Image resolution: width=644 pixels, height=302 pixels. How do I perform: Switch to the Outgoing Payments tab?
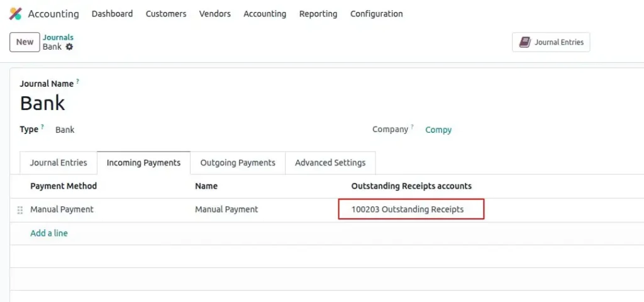click(x=238, y=163)
